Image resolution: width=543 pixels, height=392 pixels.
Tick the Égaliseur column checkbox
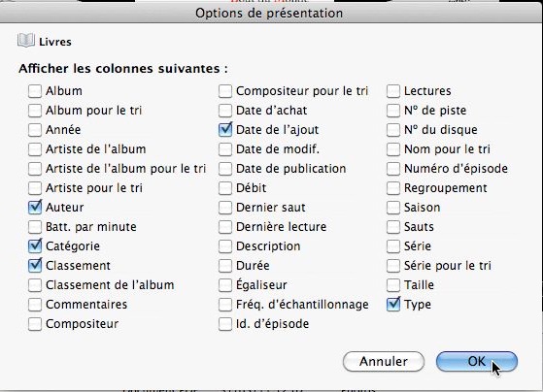[225, 284]
